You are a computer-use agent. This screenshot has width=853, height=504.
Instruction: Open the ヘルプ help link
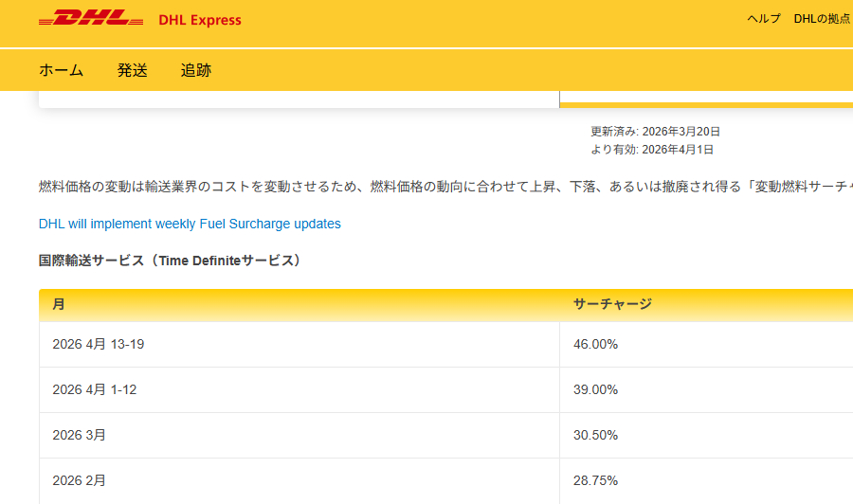[764, 19]
